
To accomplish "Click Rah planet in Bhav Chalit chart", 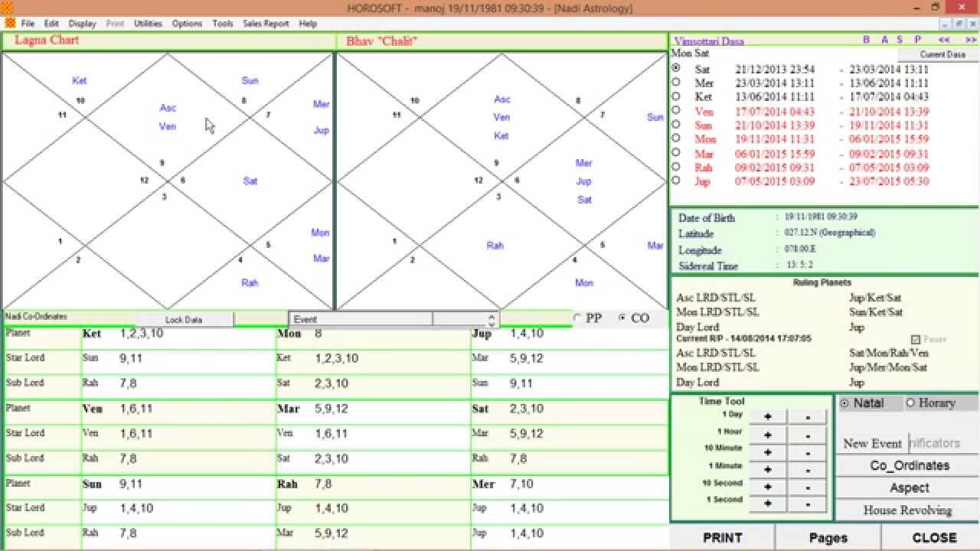I will tap(495, 246).
